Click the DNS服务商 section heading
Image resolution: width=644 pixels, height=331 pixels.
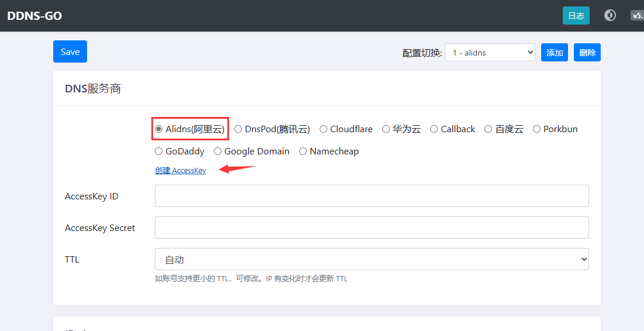tap(93, 88)
